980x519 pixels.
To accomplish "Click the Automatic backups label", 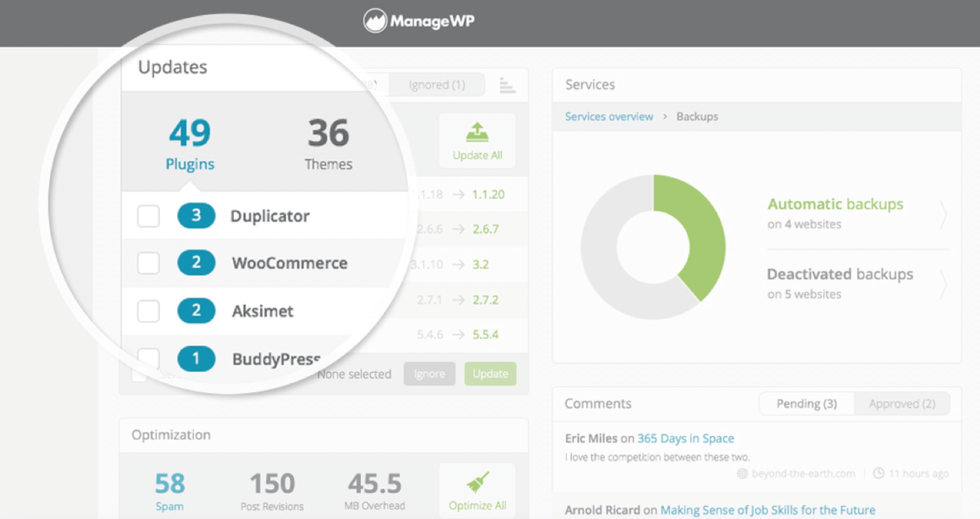I will 835,204.
